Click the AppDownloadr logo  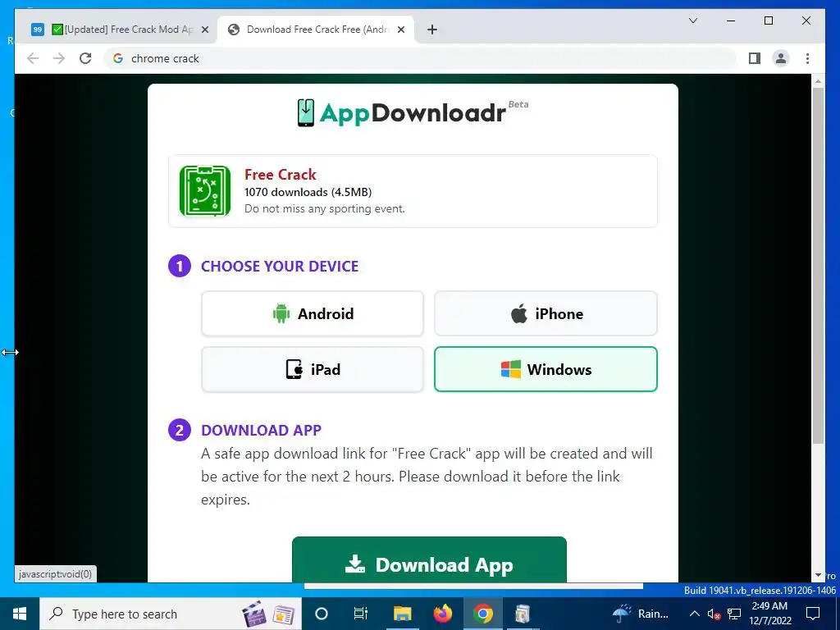pyautogui.click(x=413, y=112)
